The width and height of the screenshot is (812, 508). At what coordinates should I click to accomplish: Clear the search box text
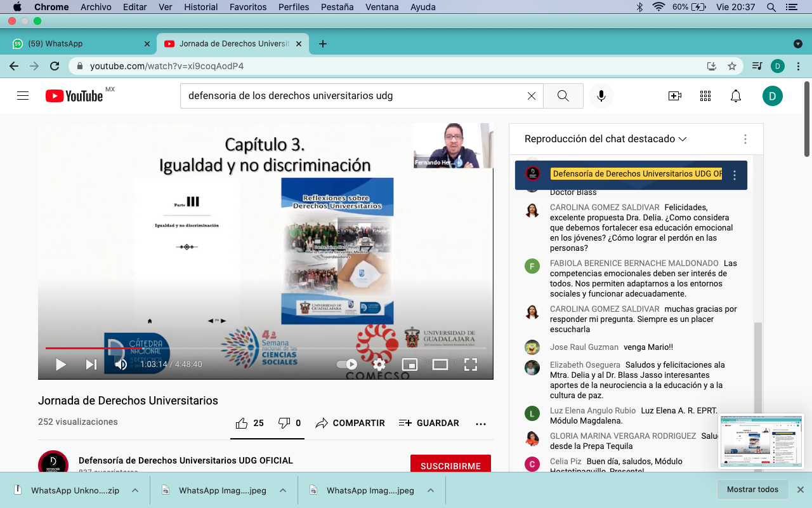click(x=532, y=96)
